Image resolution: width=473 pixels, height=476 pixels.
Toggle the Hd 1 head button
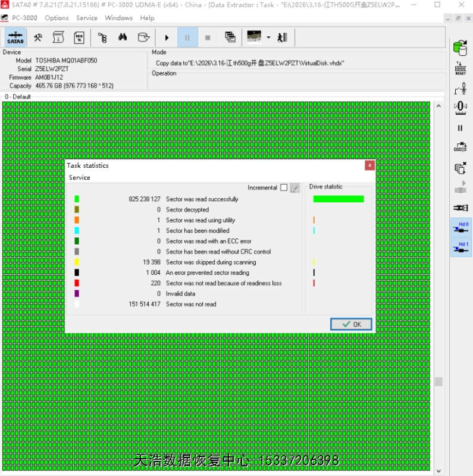pos(461,248)
